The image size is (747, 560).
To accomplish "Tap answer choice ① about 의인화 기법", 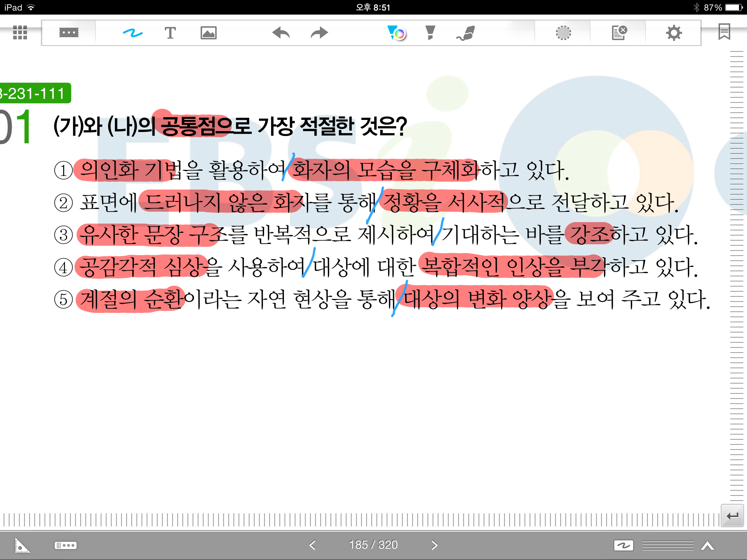I will 312,170.
